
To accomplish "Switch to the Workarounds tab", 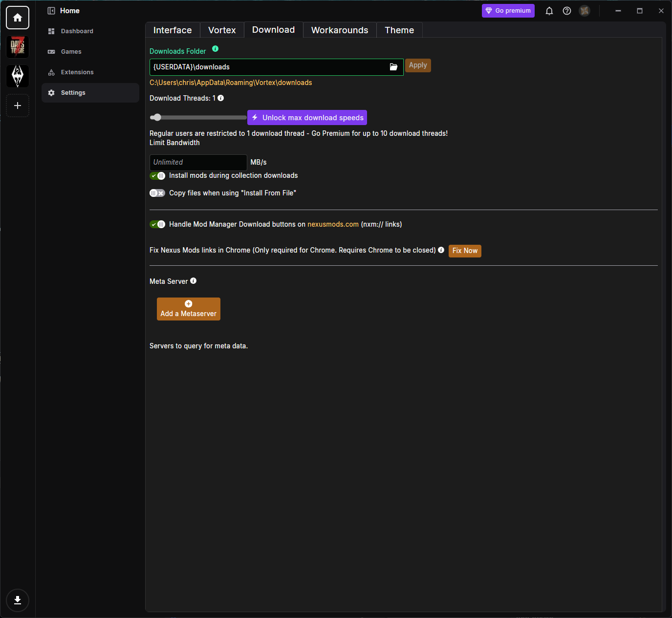I will [340, 30].
